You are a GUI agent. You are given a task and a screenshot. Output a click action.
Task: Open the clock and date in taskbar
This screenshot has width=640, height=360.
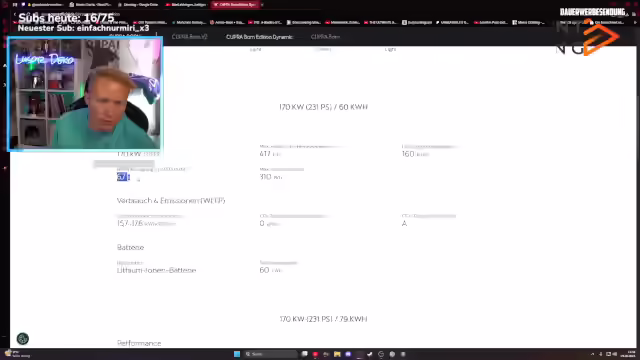[630, 354]
